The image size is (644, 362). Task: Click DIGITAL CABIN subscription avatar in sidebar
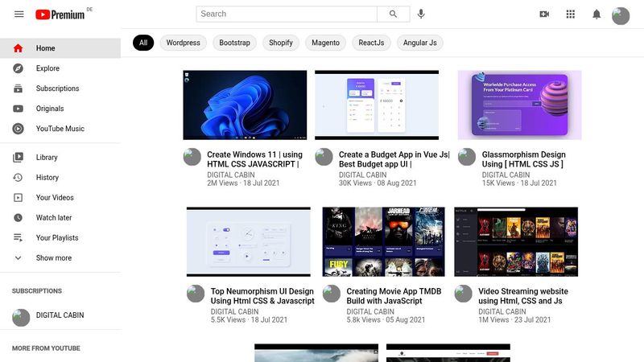click(21, 317)
